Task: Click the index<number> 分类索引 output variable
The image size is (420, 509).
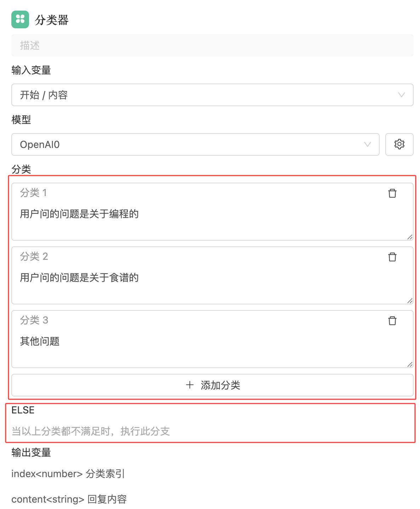Action: point(68,474)
